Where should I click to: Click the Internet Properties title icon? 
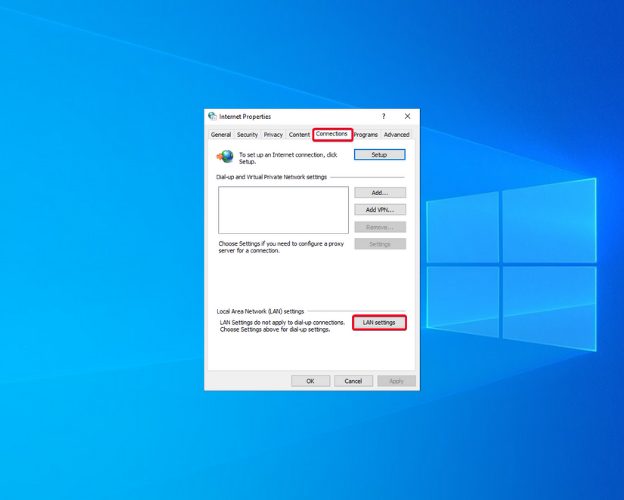212,116
